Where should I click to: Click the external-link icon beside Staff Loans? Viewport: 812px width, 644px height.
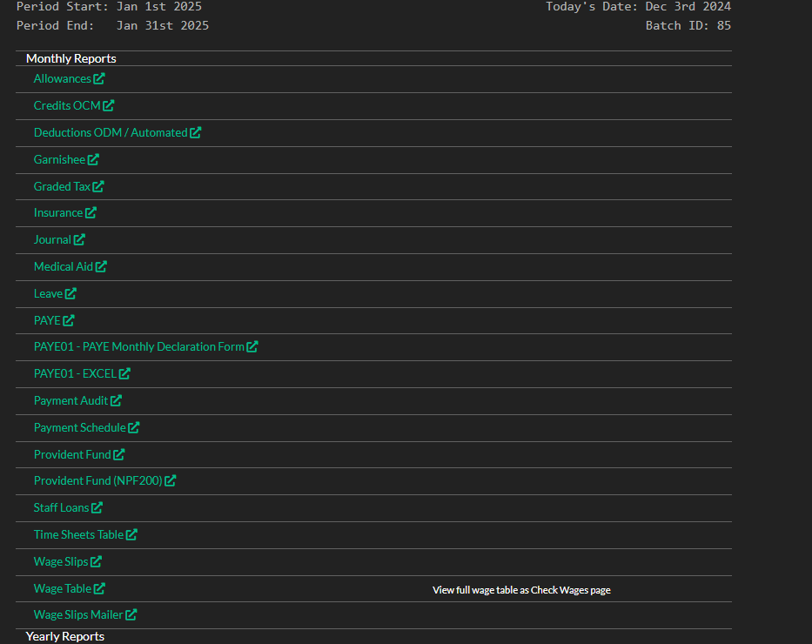point(97,508)
